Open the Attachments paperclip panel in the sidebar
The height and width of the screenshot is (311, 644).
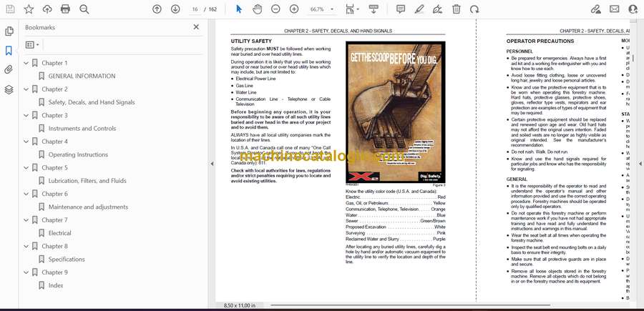tap(9, 70)
